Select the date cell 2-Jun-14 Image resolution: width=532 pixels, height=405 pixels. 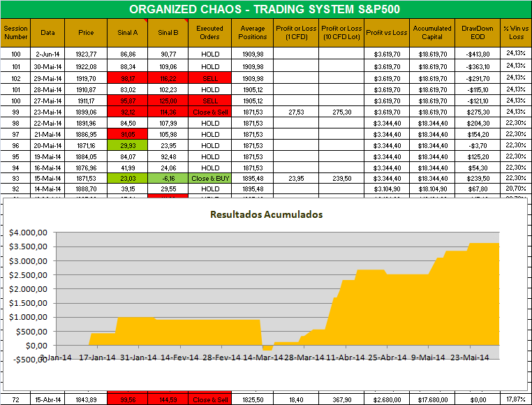click(x=47, y=54)
